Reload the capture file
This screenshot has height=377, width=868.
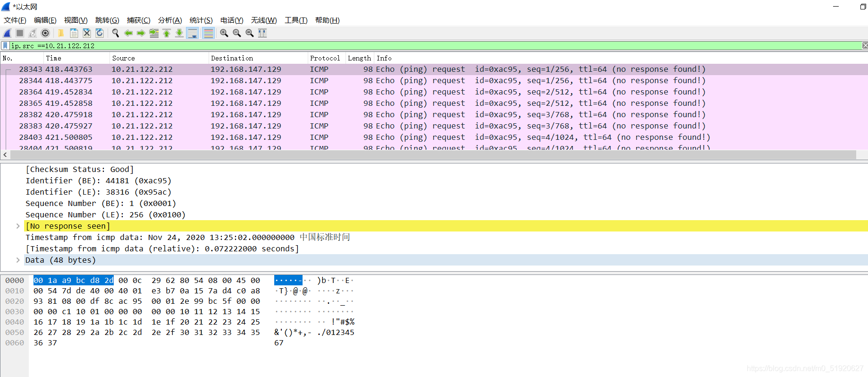click(x=100, y=33)
